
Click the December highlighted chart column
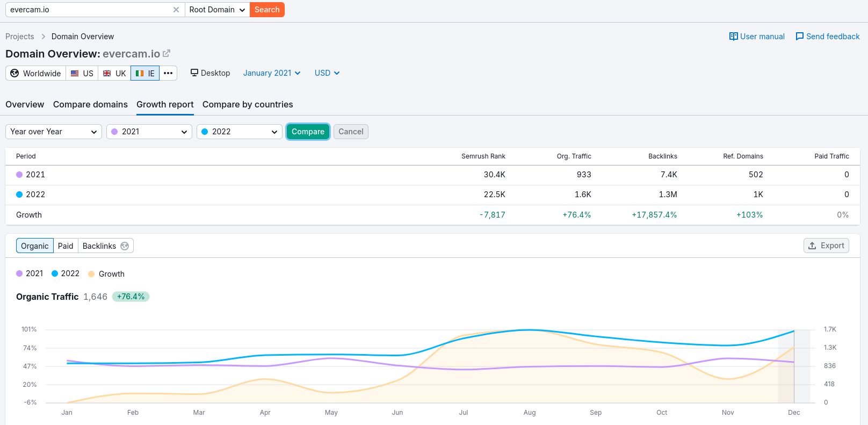point(794,366)
